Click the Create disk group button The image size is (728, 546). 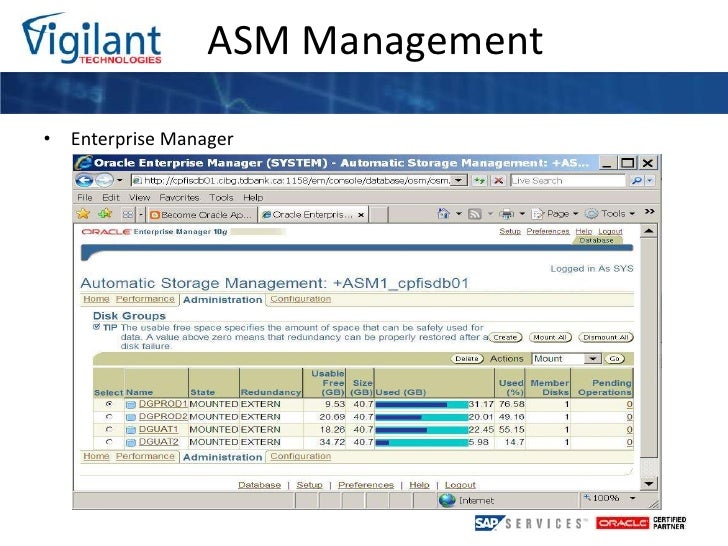pos(505,338)
